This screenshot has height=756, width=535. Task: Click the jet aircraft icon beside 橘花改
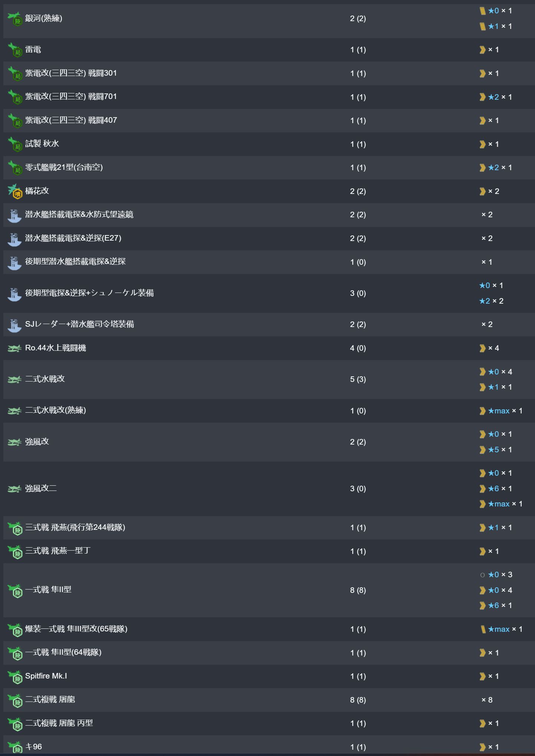(x=15, y=191)
